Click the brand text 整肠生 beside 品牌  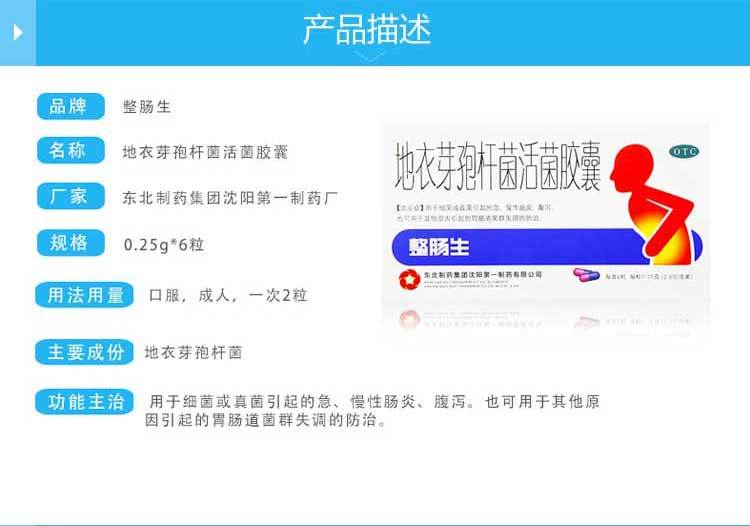(147, 107)
